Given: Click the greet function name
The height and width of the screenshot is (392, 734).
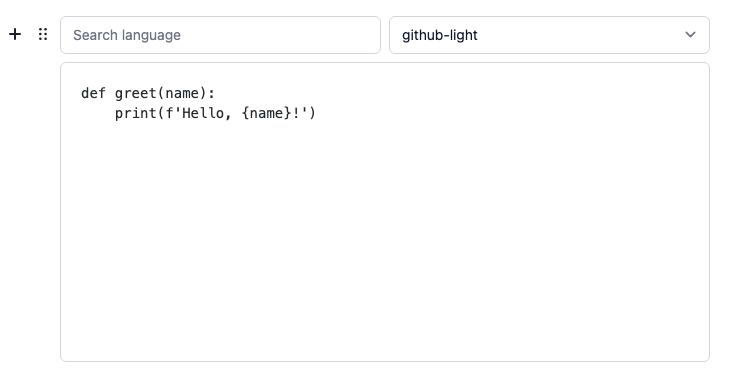Looking at the screenshot, I should (x=136, y=93).
